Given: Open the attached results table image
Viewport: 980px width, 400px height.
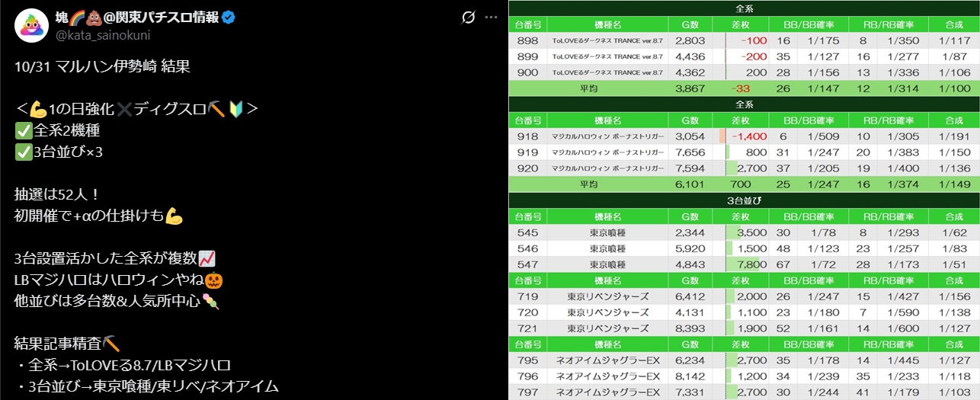Looking at the screenshot, I should (744, 200).
